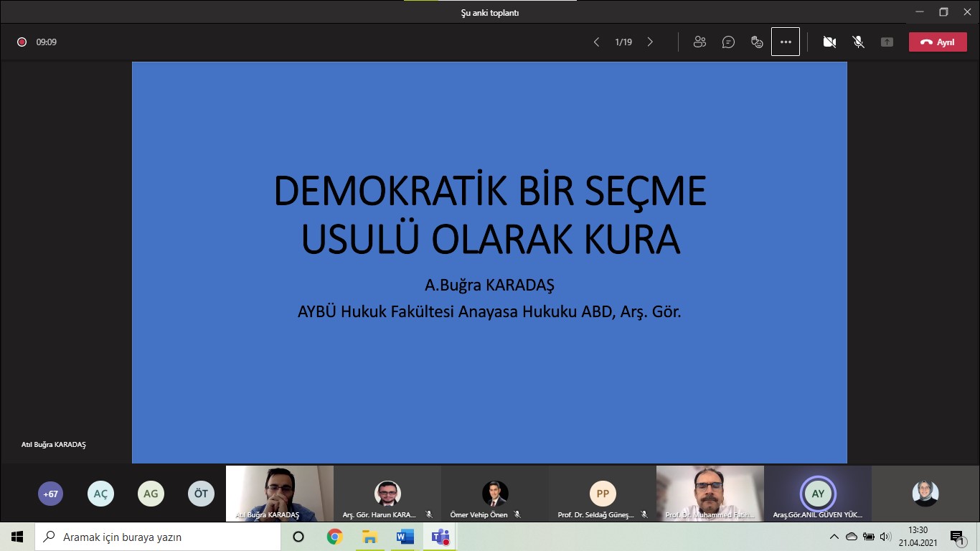Open the raise hand reactions menu
Image resolution: width=980 pixels, height=551 pixels.
click(757, 42)
